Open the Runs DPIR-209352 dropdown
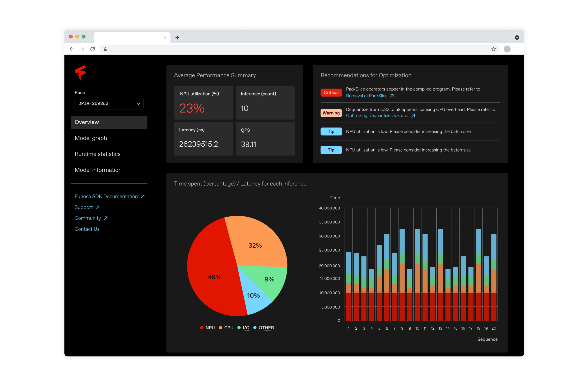Viewport: 588px width, 386px height. [x=109, y=104]
